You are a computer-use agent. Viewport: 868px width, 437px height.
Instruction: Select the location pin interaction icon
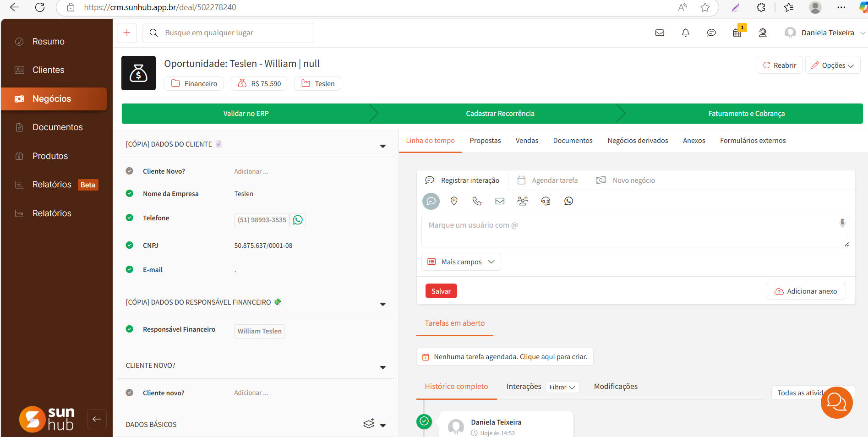point(454,201)
